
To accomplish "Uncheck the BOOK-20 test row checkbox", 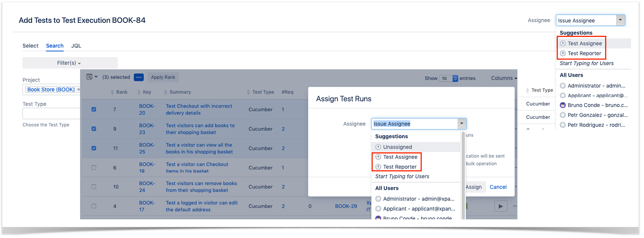I will tap(94, 109).
